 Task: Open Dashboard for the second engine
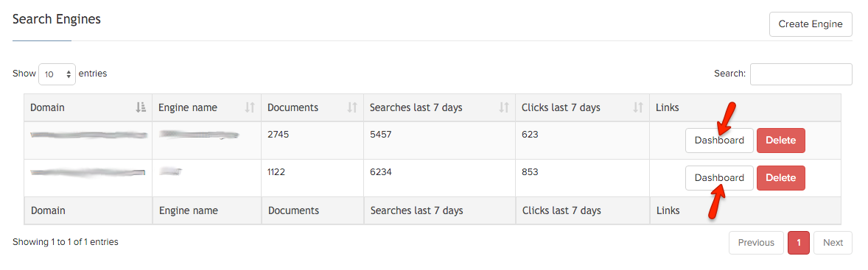click(x=719, y=178)
